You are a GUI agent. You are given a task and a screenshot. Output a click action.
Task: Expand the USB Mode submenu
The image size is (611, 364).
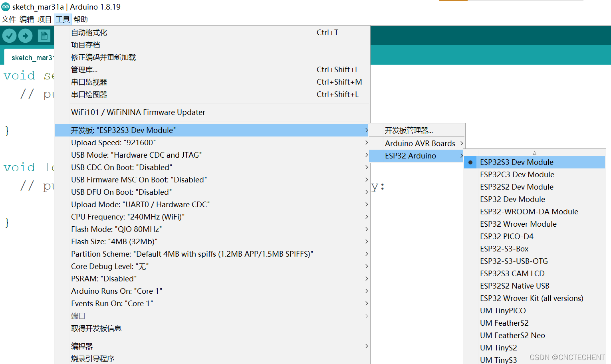click(x=212, y=155)
